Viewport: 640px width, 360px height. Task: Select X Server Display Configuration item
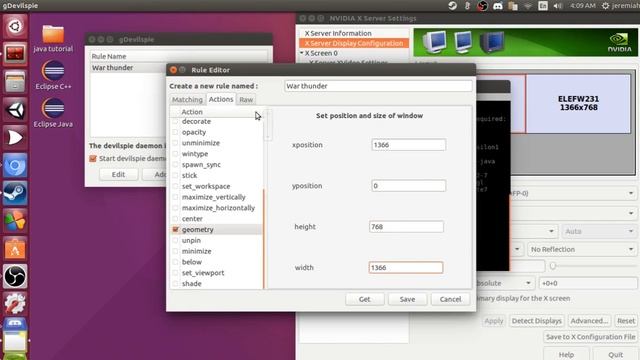pyautogui.click(x=354, y=43)
